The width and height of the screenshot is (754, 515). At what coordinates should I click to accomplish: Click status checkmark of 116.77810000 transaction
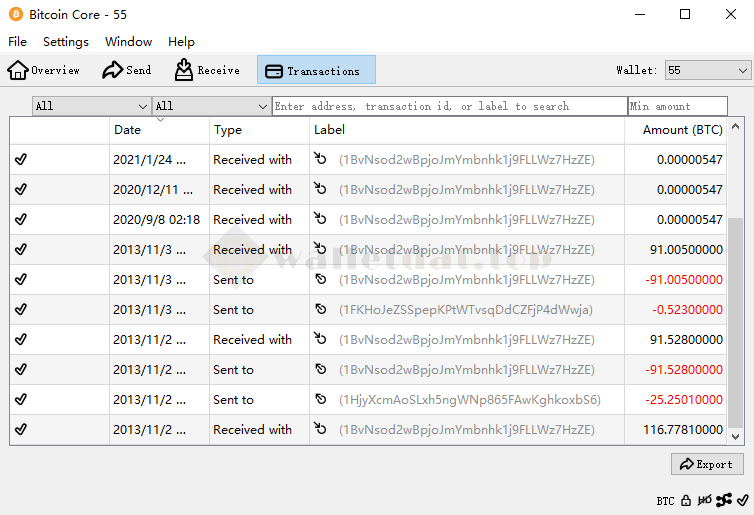pos(21,430)
